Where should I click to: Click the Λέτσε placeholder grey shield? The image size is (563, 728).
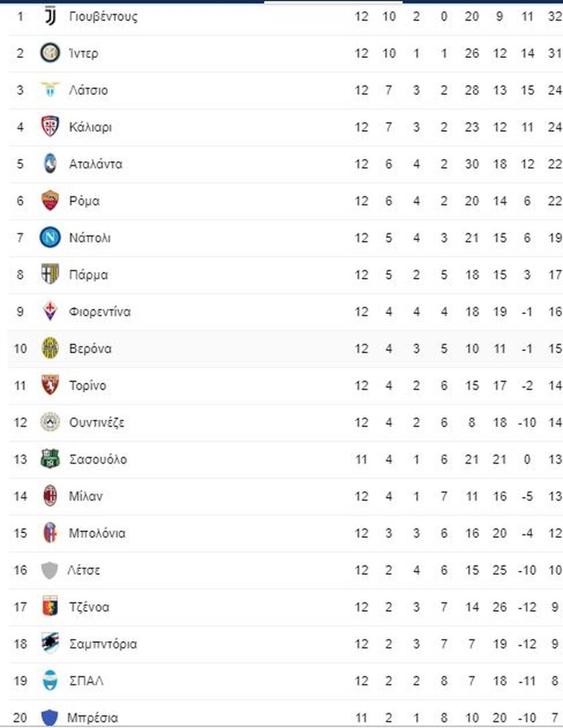(x=50, y=570)
